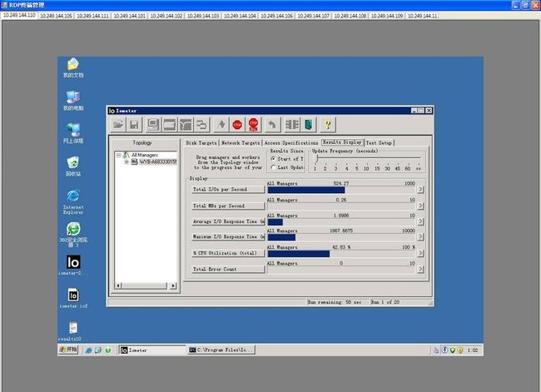Click Average I/O Response Time button
The image size is (541, 392).
[x=228, y=221]
